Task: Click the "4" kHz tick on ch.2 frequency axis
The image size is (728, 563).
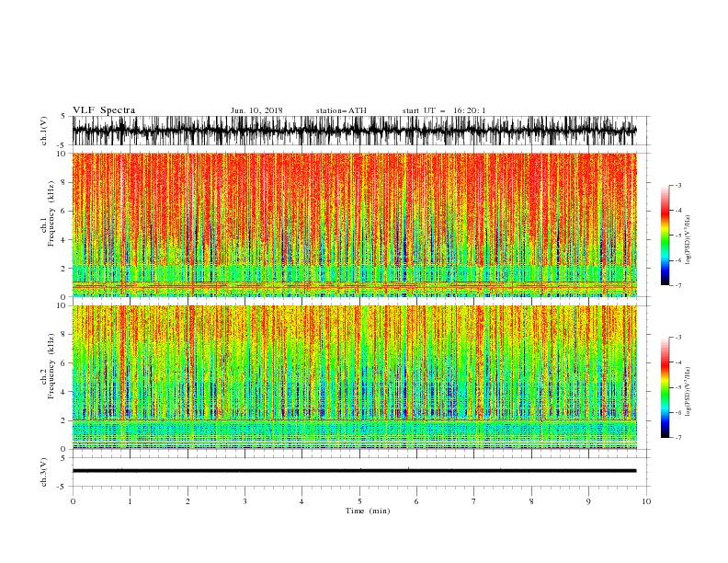Action: tap(63, 392)
